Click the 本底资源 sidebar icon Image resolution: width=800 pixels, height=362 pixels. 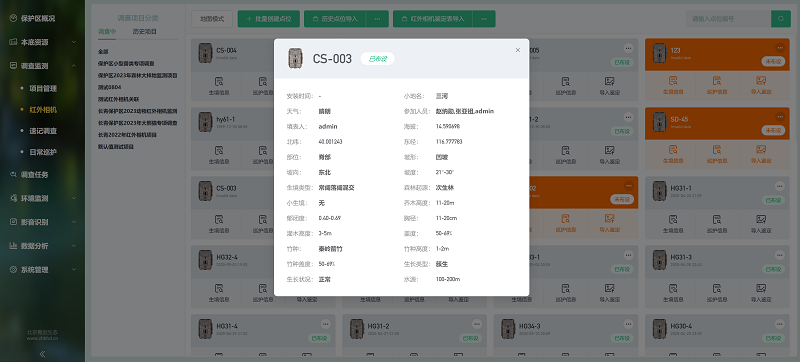[13, 42]
